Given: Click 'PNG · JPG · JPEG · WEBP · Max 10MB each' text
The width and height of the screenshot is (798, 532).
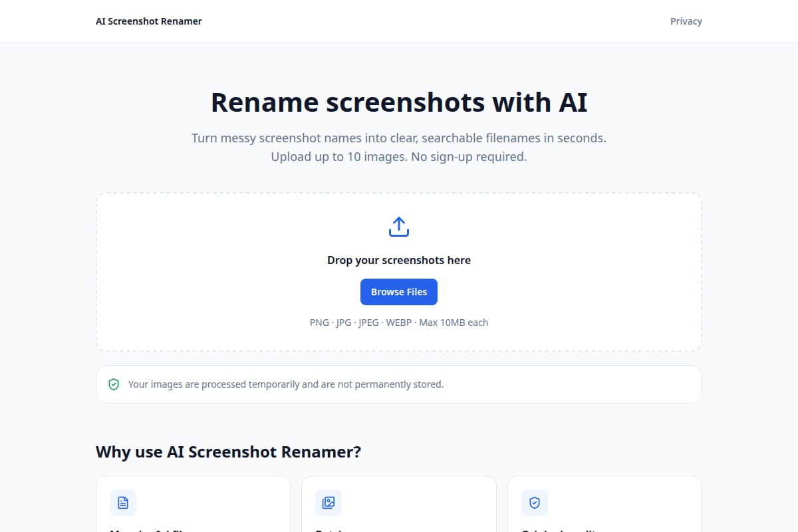Looking at the screenshot, I should click(x=399, y=323).
